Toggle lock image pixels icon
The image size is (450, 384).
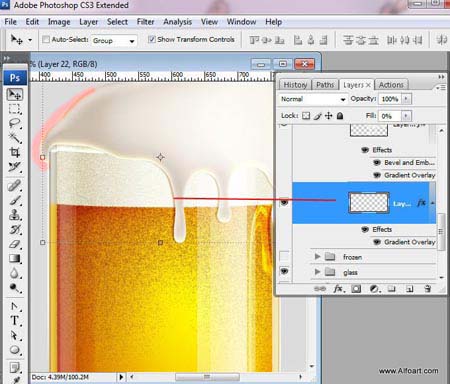(317, 116)
